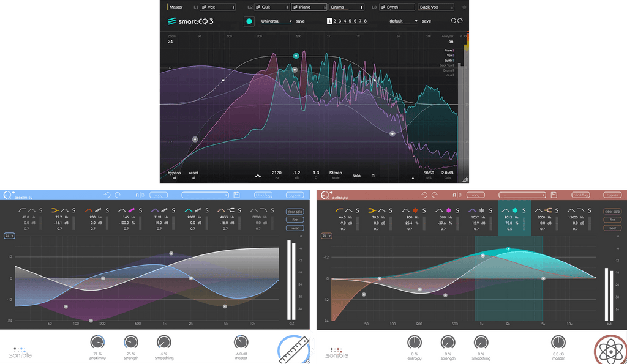Open the preset dropdown in proximity plugin
This screenshot has width=627, height=364.
click(x=205, y=195)
